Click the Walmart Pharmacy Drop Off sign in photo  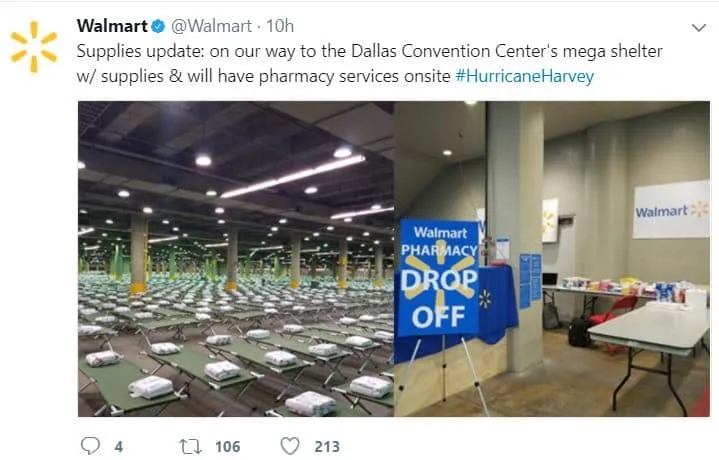(439, 278)
